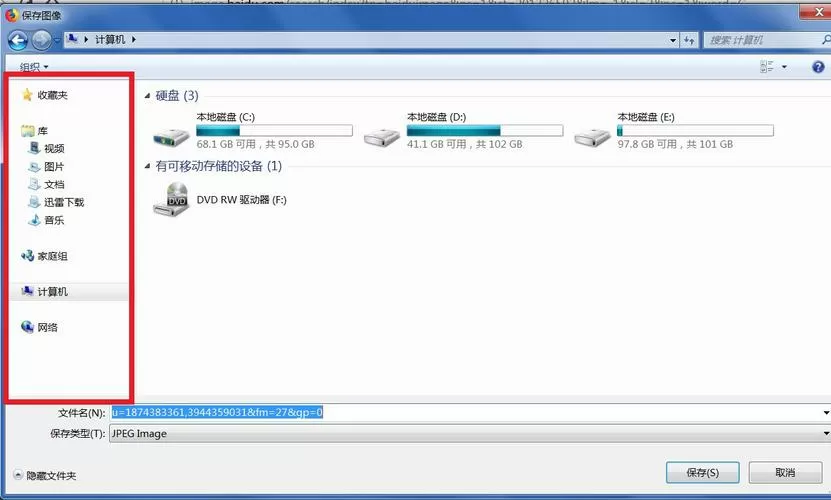Click the star icon of 收藏夹
Image resolution: width=831 pixels, height=500 pixels.
(27, 95)
